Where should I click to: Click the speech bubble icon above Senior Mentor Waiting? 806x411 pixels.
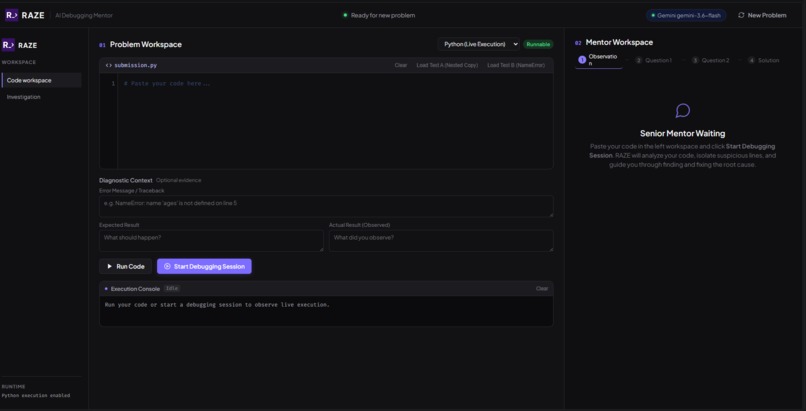point(682,110)
